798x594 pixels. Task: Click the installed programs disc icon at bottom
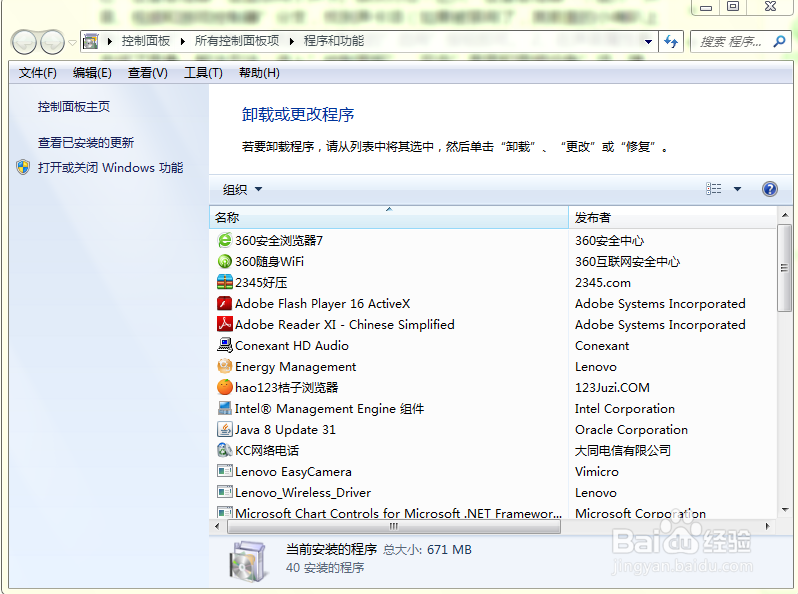[248, 561]
